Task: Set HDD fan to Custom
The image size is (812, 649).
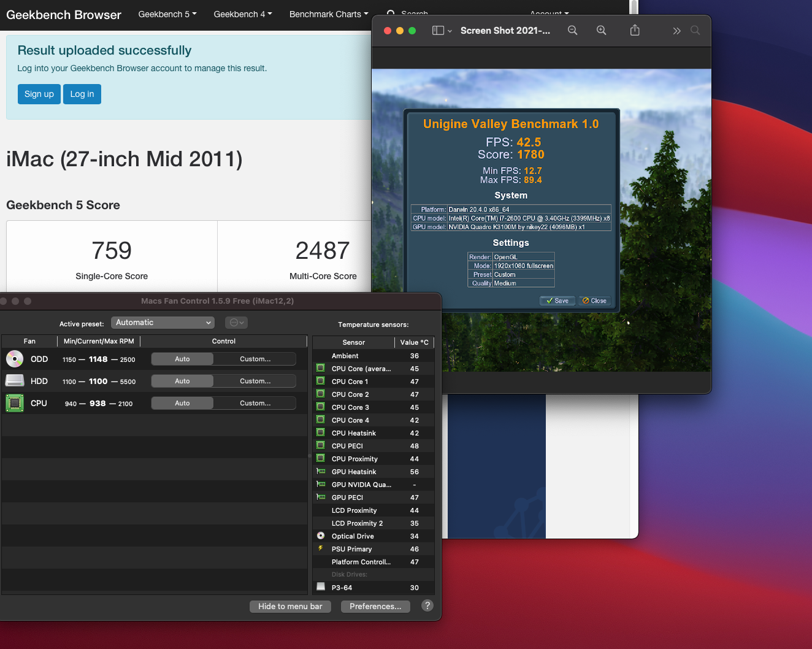Action: (255, 381)
